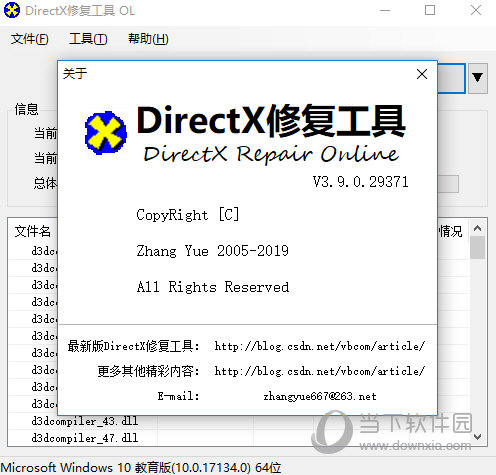Select d3dcompiler_47.dll in the file list
This screenshot has height=475, width=496.
pos(85,438)
